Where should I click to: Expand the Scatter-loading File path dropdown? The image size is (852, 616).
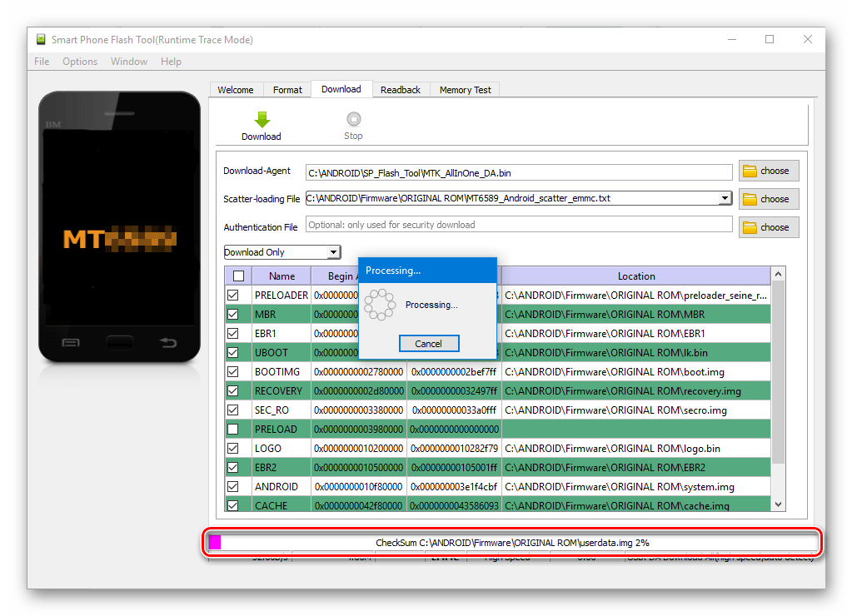coord(725,198)
